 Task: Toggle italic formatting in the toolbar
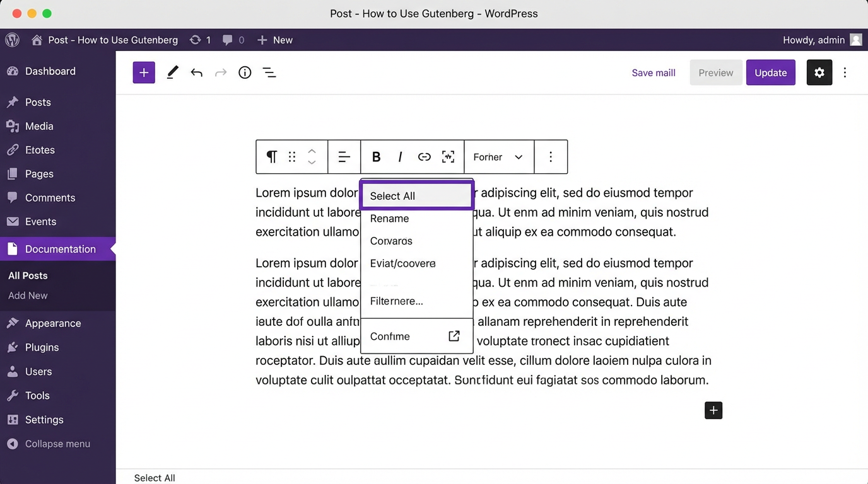coord(400,156)
